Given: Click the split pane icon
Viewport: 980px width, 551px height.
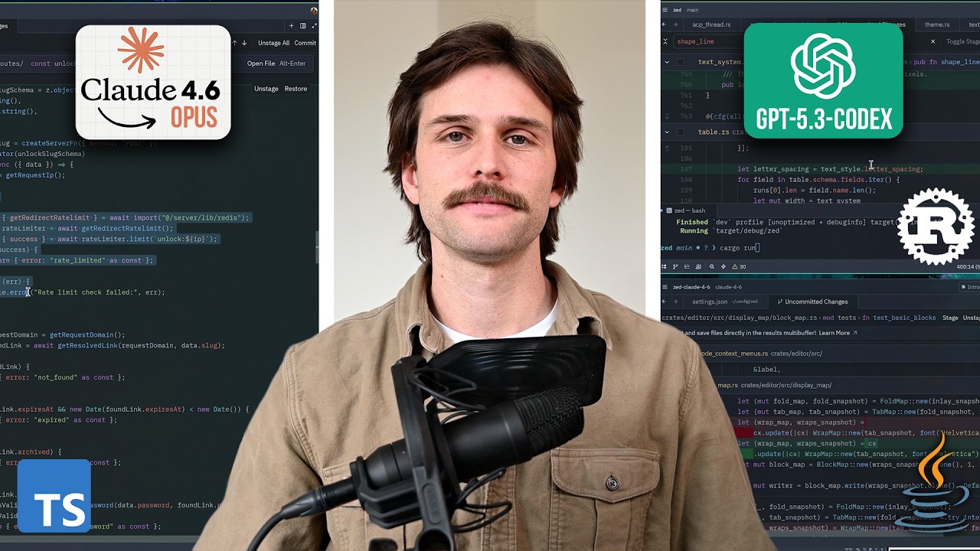Looking at the screenshot, I should point(302,26).
